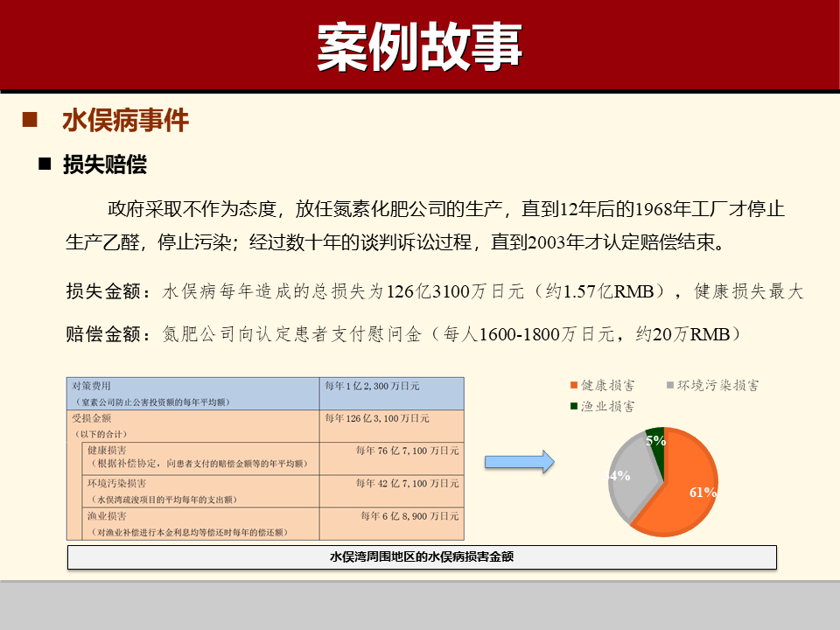Select the blue arrow shape beside the table
Screen dimensions: 840x630
(x=518, y=461)
